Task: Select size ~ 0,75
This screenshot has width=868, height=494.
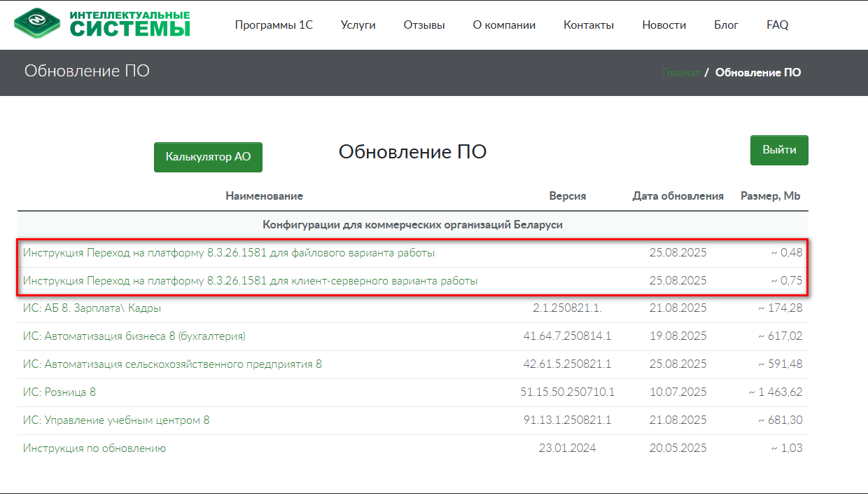Action: pyautogui.click(x=787, y=281)
